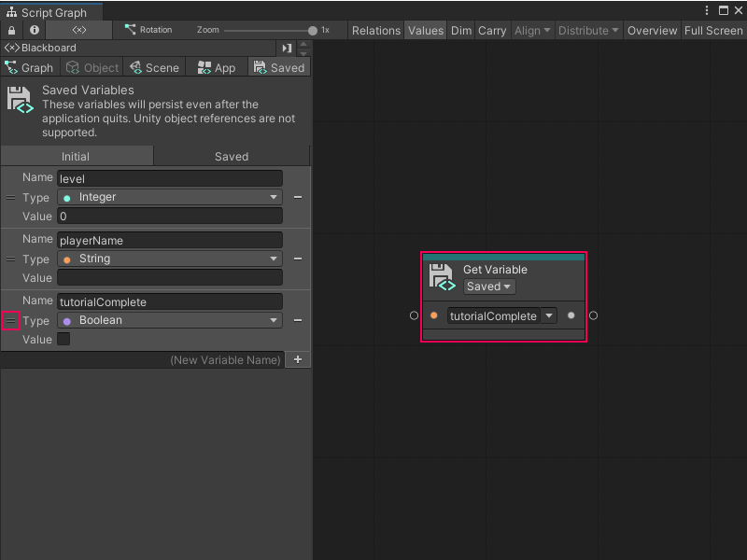The width and height of the screenshot is (747, 560).
Task: Toggle the Values display in the toolbar
Action: (425, 30)
